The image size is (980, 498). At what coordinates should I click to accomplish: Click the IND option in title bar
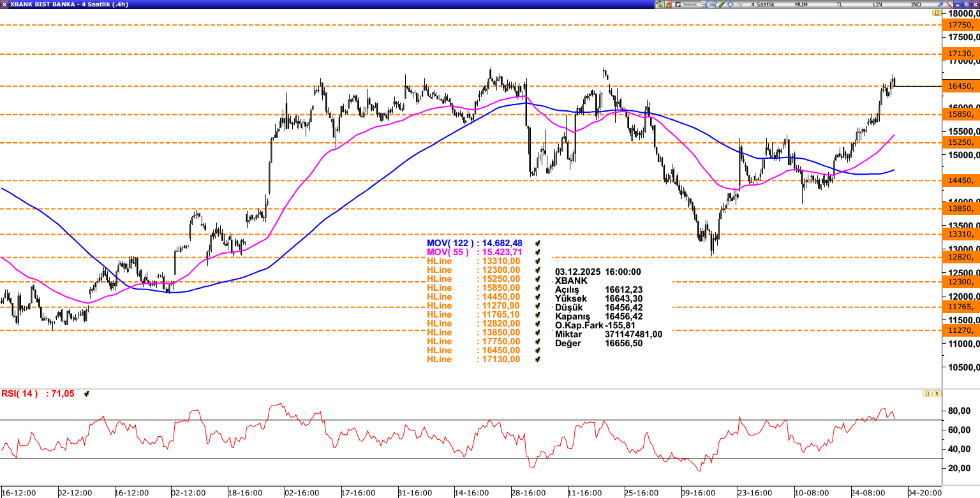click(916, 4)
